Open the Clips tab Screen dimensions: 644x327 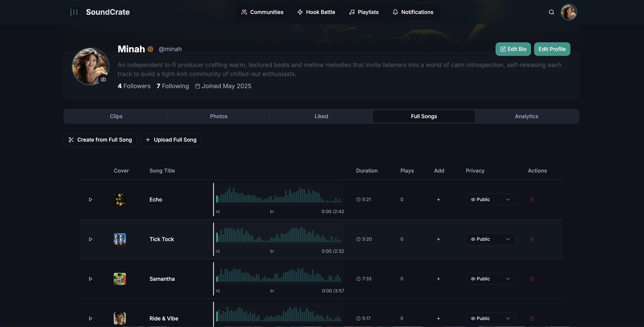tap(116, 116)
